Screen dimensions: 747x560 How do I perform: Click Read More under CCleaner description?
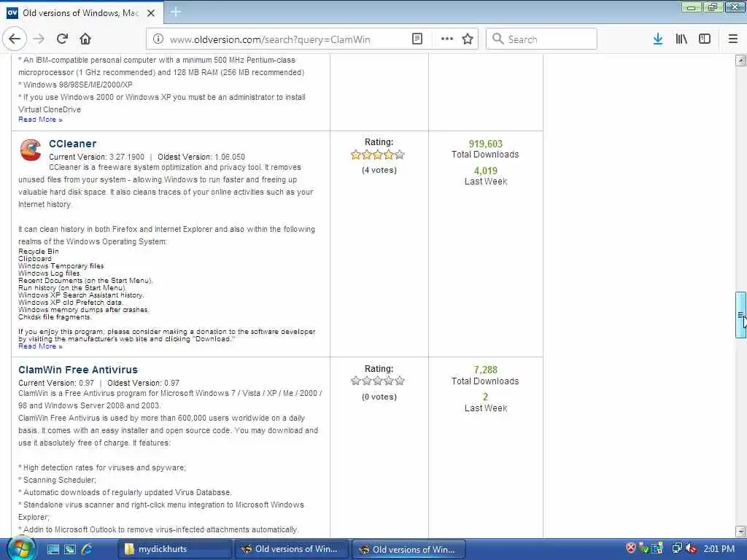point(40,346)
